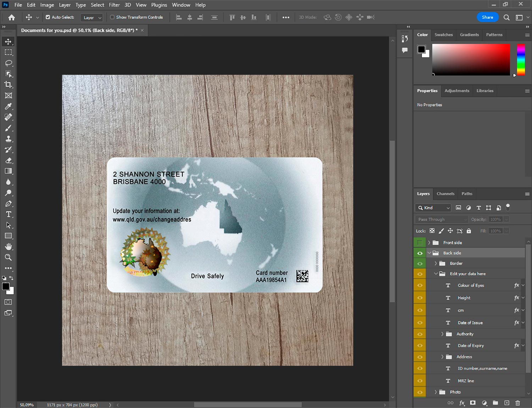
Task: Select the Hand tool
Action: [x=9, y=246]
